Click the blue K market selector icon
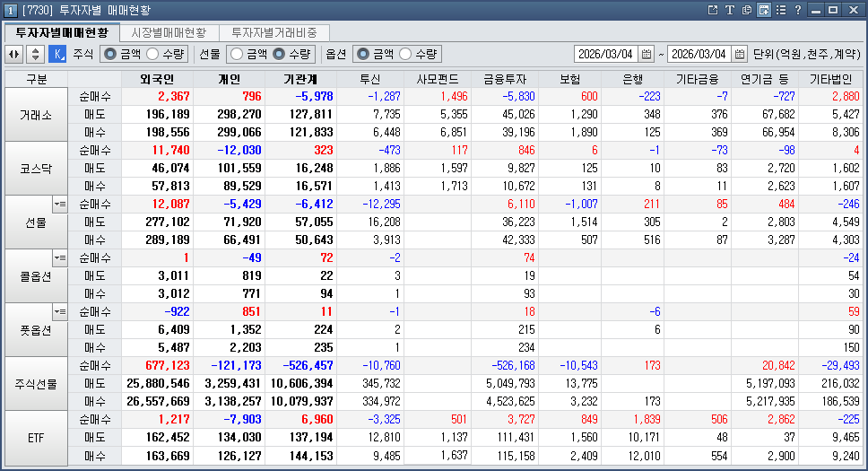Image resolution: width=868 pixels, height=471 pixels. pyautogui.click(x=57, y=54)
